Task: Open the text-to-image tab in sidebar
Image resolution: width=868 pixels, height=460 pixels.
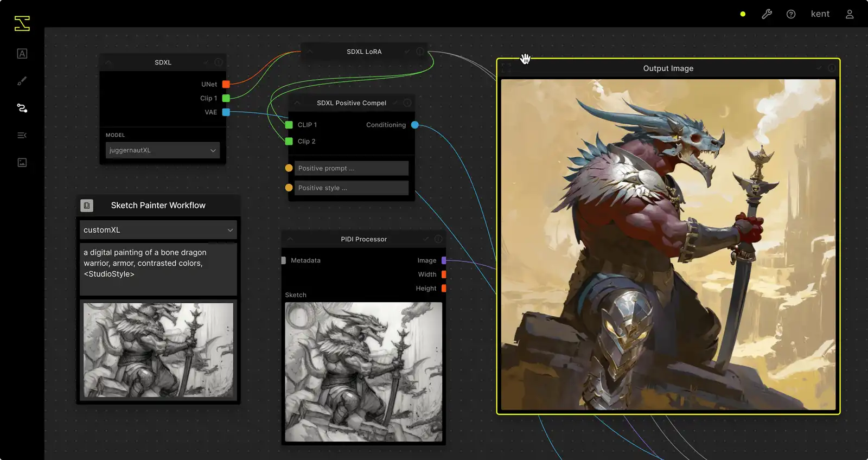Action: (x=22, y=54)
